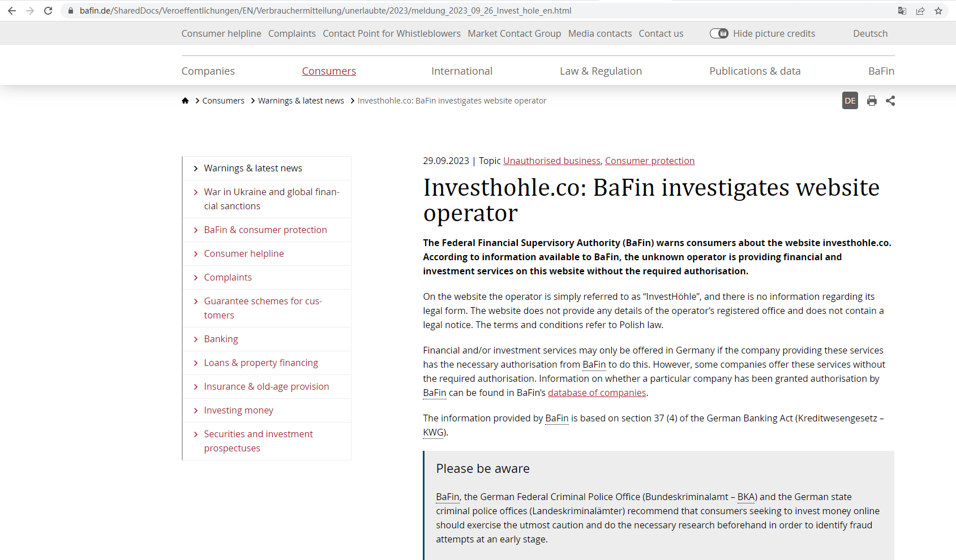Image resolution: width=956 pixels, height=560 pixels.
Task: Expand the Securities and investment prospectuses arrow
Action: pos(196,434)
